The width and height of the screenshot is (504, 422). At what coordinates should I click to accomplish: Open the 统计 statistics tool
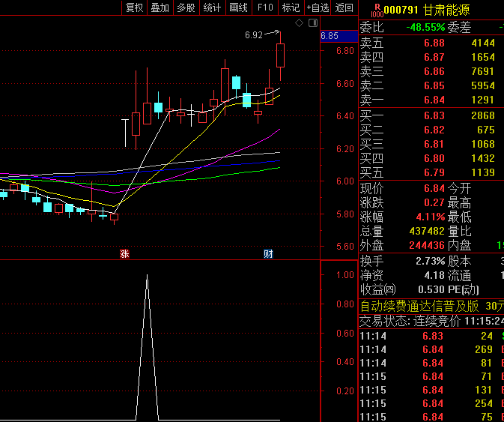[x=212, y=7]
